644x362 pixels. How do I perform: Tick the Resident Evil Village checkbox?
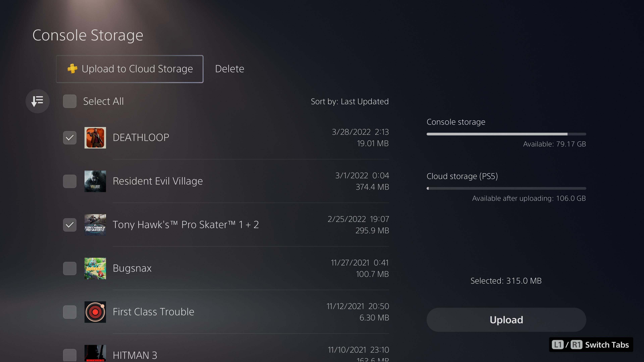pos(70,181)
